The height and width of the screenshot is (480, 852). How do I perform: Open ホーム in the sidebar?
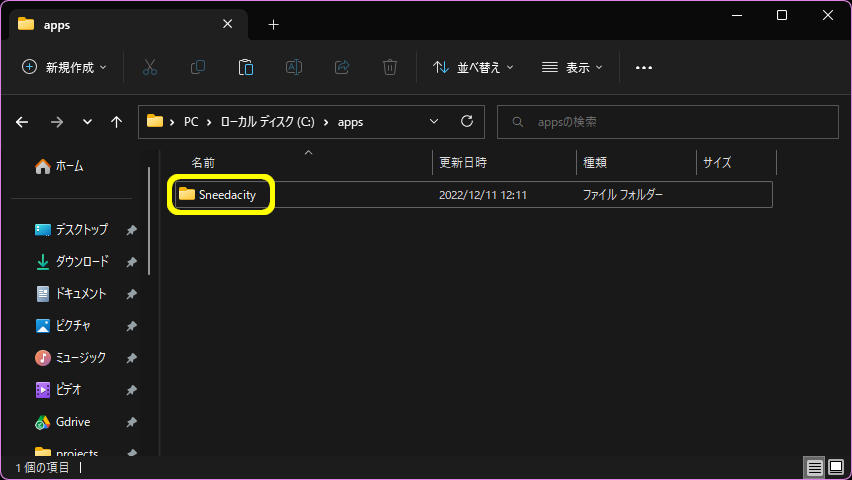coord(59,166)
